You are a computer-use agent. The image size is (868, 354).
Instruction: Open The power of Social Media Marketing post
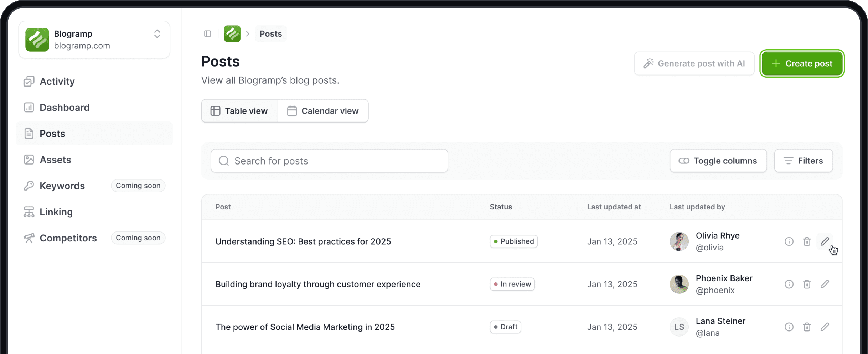click(305, 327)
